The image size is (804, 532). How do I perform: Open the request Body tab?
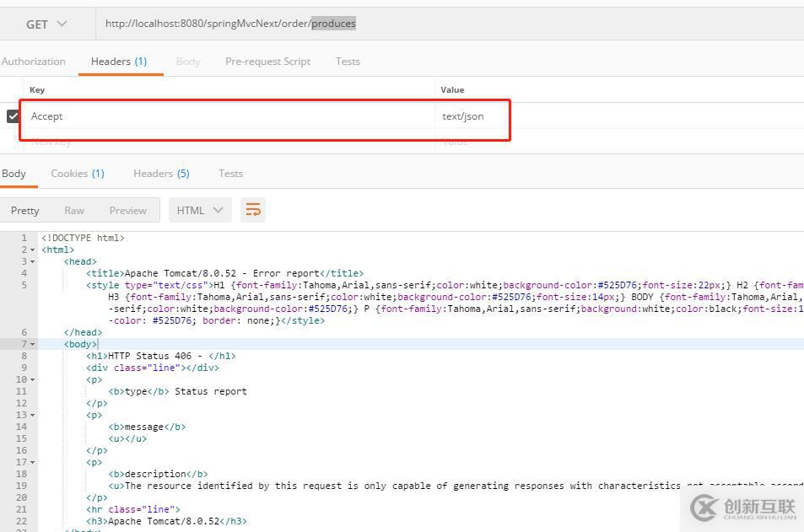[187, 62]
